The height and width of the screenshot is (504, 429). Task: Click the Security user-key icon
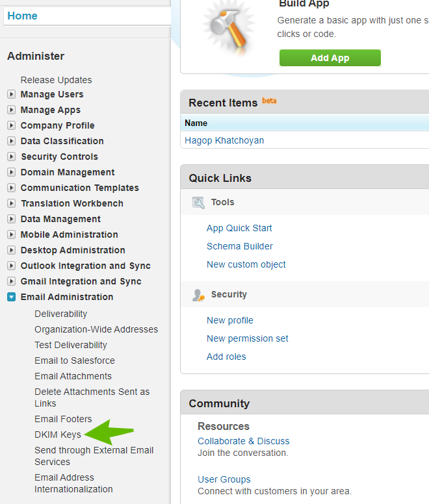click(x=198, y=295)
